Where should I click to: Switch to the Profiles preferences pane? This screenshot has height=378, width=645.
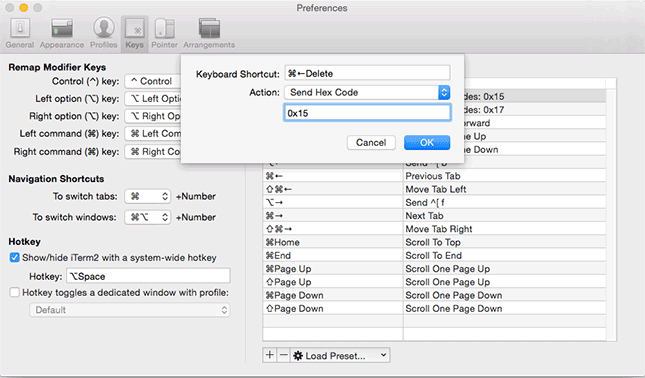tap(104, 34)
